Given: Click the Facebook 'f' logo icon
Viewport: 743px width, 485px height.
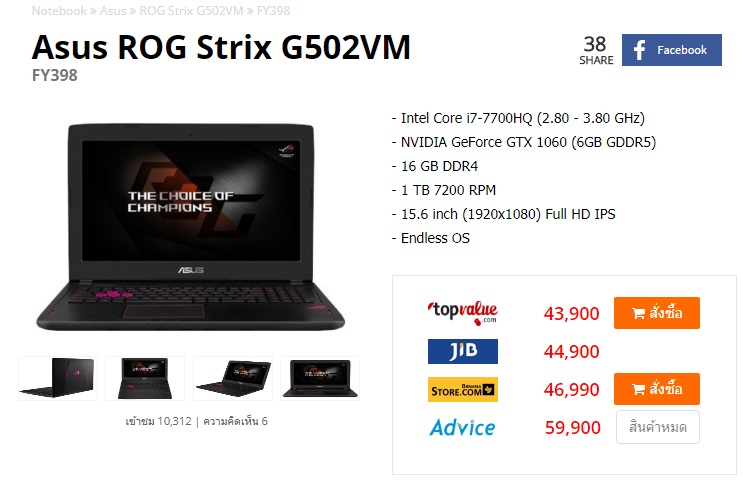Looking at the screenshot, I should pyautogui.click(x=639, y=50).
